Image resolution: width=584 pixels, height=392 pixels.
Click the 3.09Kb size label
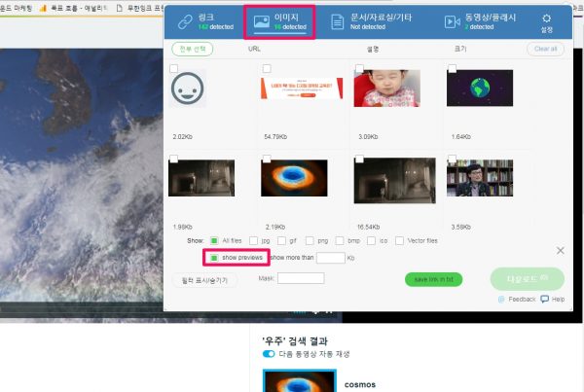pyautogui.click(x=368, y=136)
